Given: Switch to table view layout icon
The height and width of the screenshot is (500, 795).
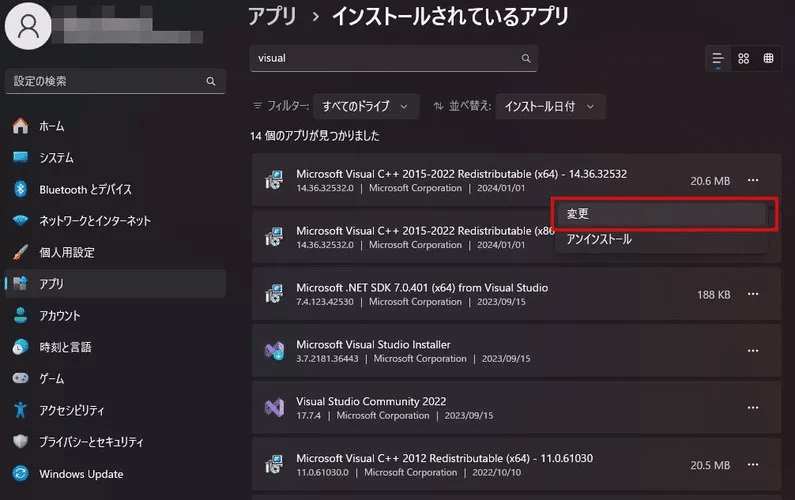Looking at the screenshot, I should 769,58.
